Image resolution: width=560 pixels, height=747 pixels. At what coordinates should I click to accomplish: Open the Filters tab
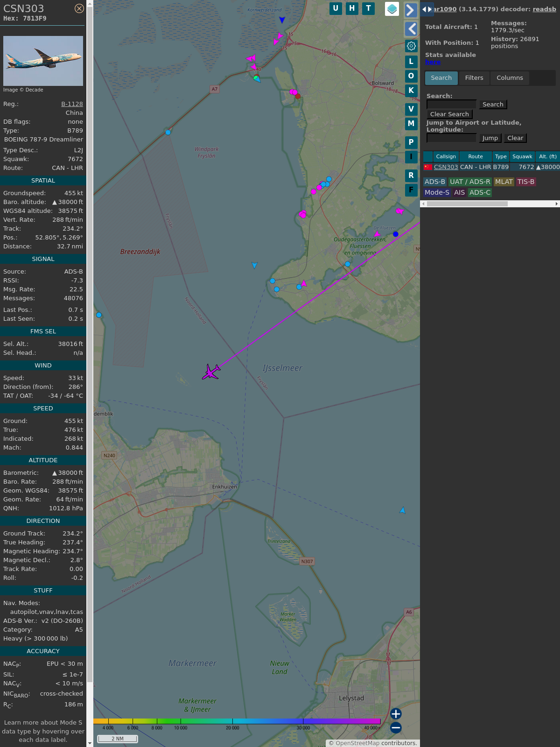pyautogui.click(x=474, y=78)
